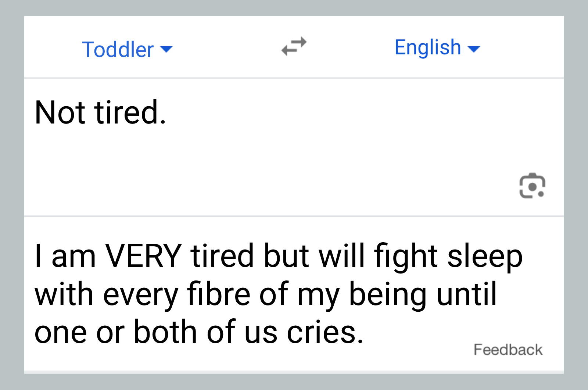Screen dimensions: 588x390
Task: Click the word "both" in the translation
Action: tap(165, 332)
